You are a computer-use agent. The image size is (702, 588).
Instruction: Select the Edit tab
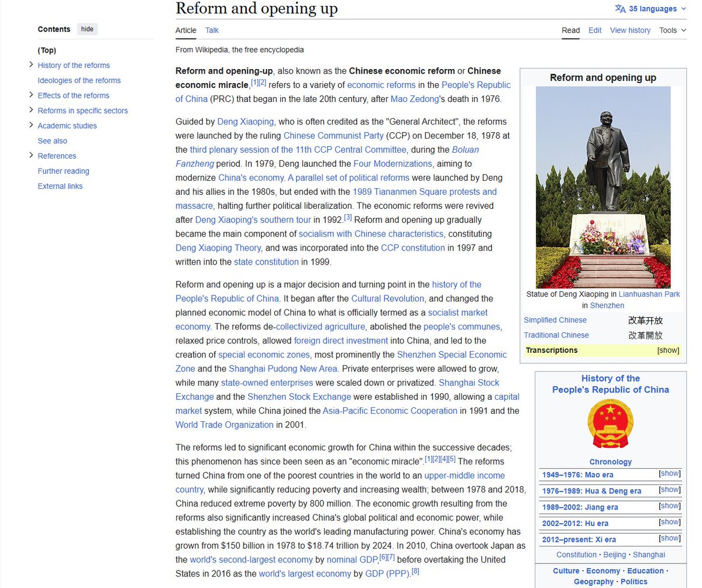[x=595, y=30]
